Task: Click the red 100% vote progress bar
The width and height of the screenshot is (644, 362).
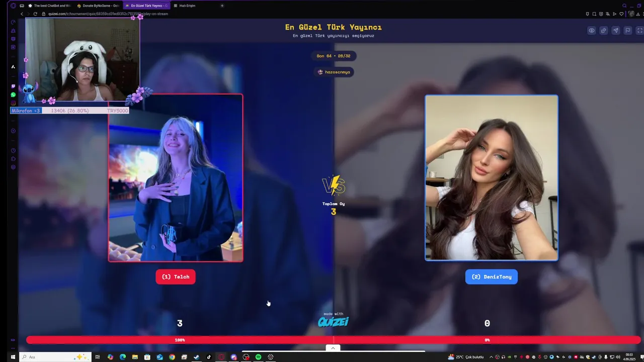Action: point(180,340)
